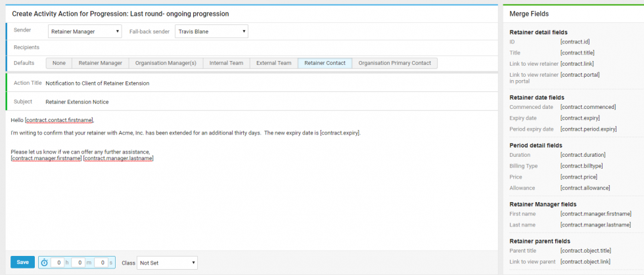Select External Team default recipient
Viewport: 644px width, 275px height.
click(273, 63)
